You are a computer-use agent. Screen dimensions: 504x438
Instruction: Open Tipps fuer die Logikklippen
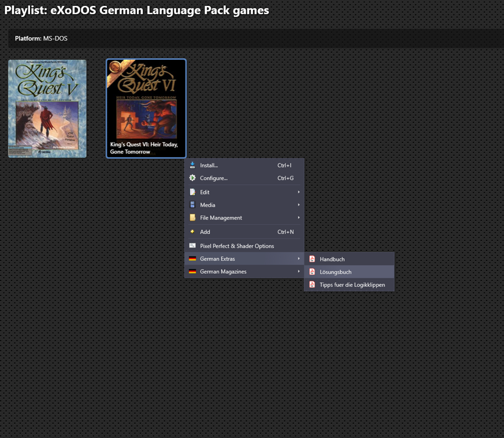(349, 285)
